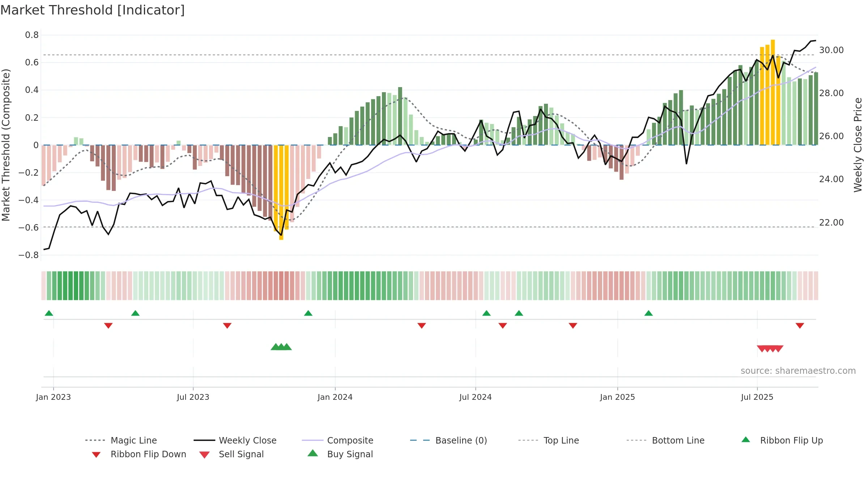
Task: Click the Jul 2024 x-axis label
Action: pos(475,397)
